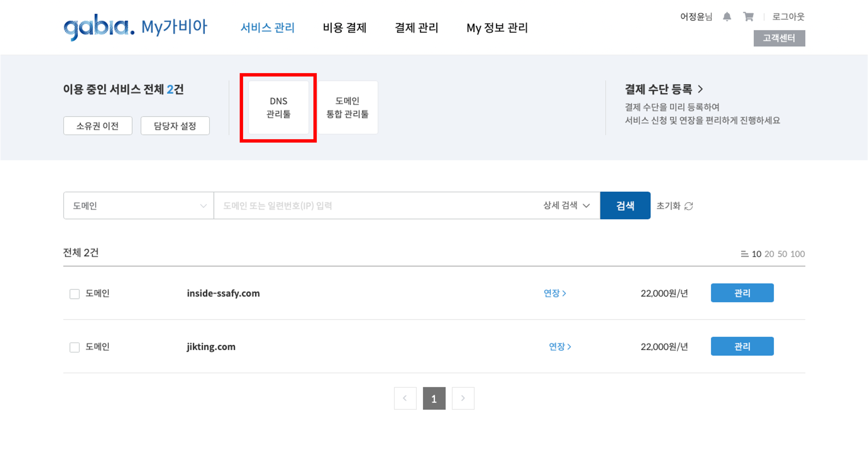Open the DNS 관리툴 tile
Image resolution: width=868 pixels, height=474 pixels.
pos(278,107)
